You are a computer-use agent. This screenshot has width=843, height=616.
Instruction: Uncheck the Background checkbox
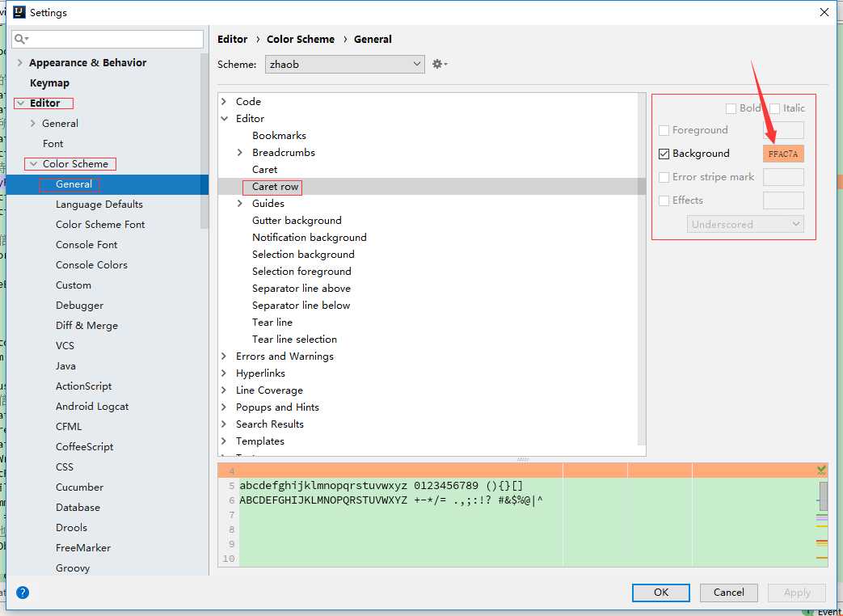click(x=664, y=154)
